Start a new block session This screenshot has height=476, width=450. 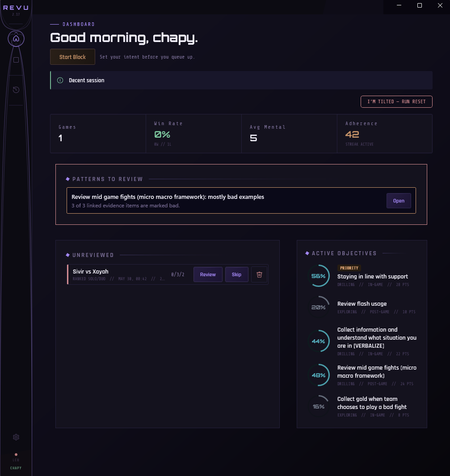click(72, 57)
